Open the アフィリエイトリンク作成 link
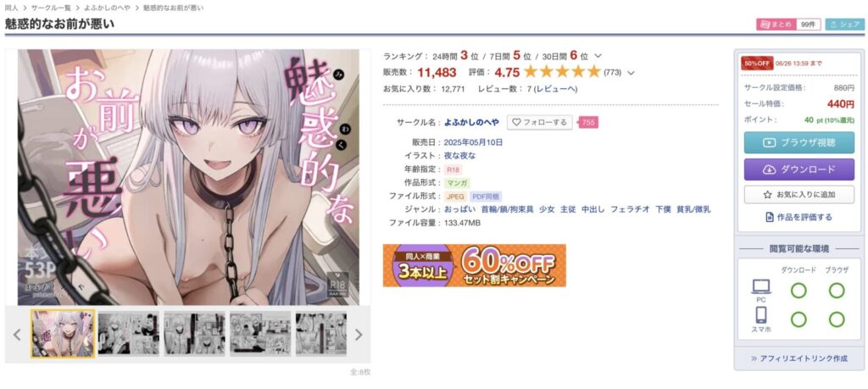Image resolution: width=868 pixels, height=389 pixels. coord(798,358)
